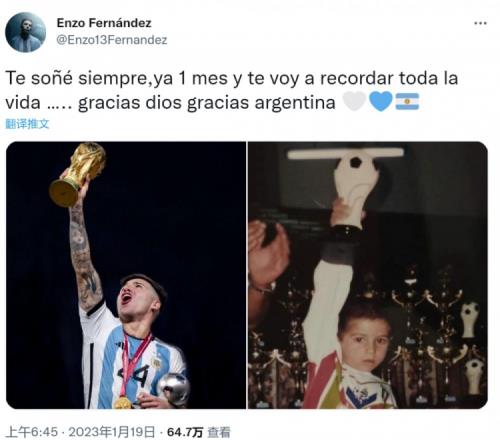Click the 查看 views label

(x=219, y=432)
